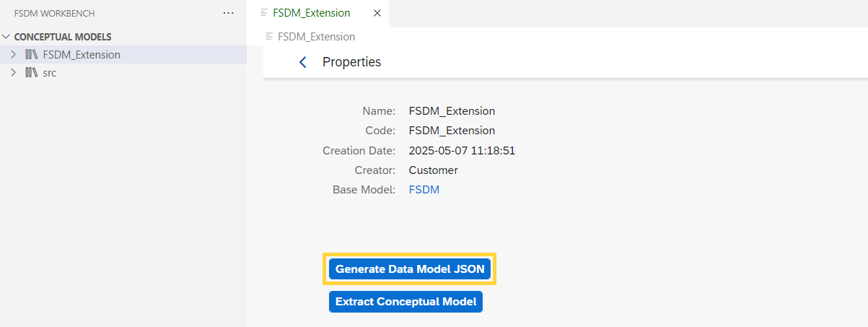
Task: Expand the src tree node
Action: point(13,72)
